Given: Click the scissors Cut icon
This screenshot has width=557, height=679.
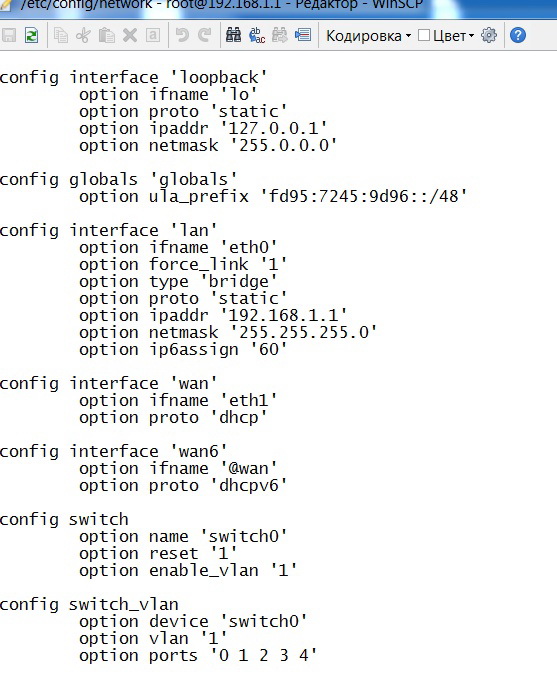Looking at the screenshot, I should click(x=83, y=35).
